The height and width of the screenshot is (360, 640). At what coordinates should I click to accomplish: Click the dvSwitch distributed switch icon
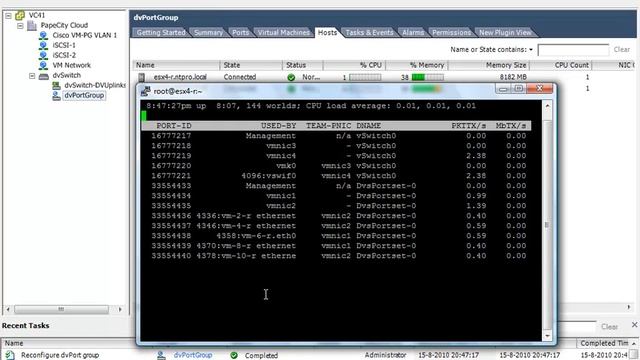coord(43,76)
